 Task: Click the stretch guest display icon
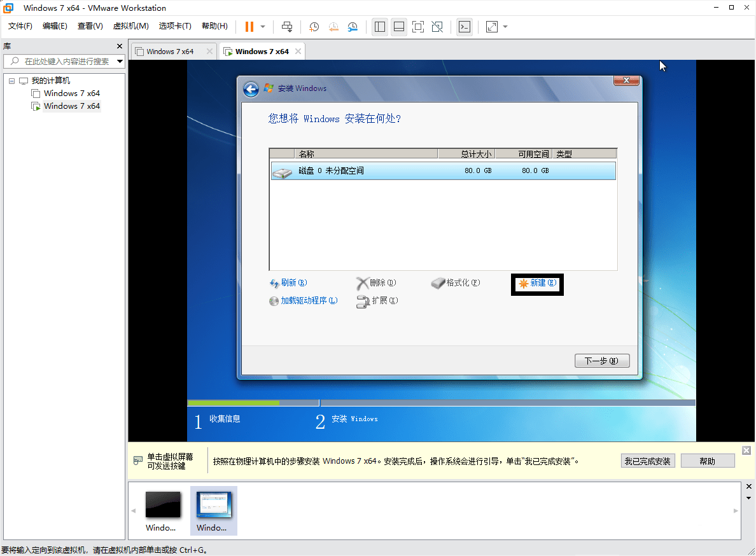point(492,27)
